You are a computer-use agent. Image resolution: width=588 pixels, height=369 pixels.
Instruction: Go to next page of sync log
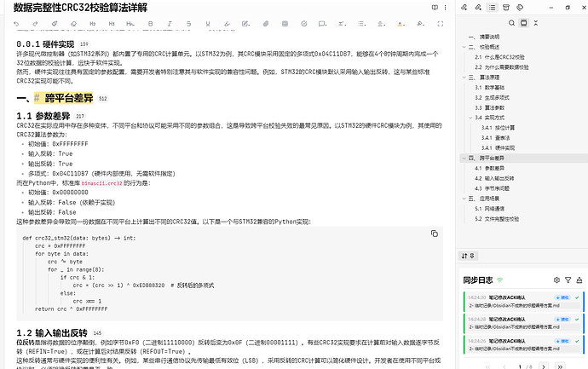[544, 366]
